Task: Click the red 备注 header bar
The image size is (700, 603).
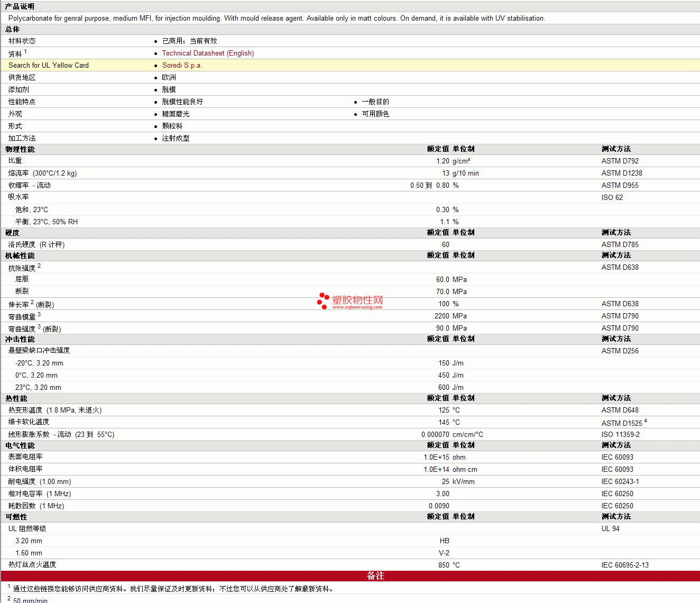Action: point(375,576)
